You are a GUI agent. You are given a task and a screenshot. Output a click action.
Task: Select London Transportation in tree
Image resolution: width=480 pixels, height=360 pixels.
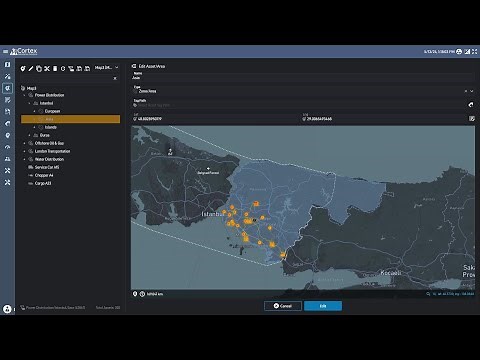52,151
